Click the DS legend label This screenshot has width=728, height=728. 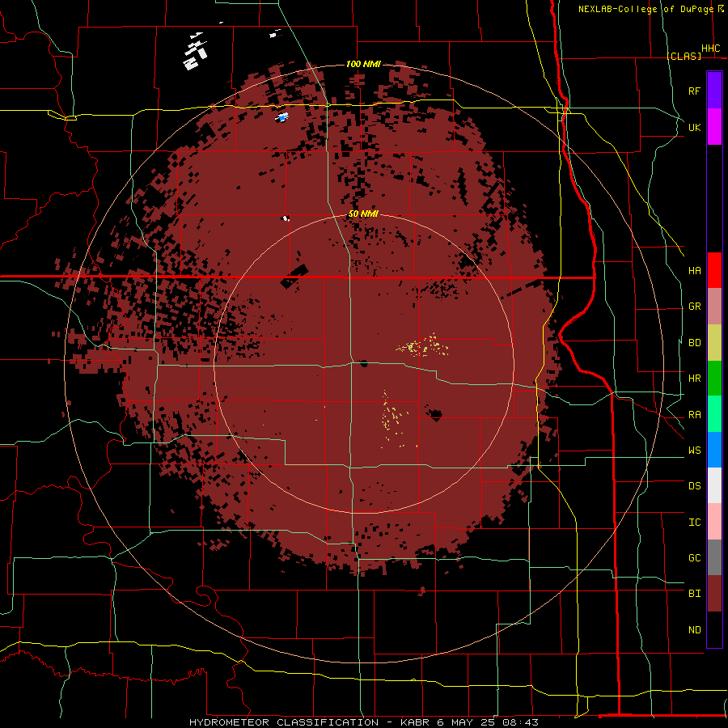[x=694, y=485]
